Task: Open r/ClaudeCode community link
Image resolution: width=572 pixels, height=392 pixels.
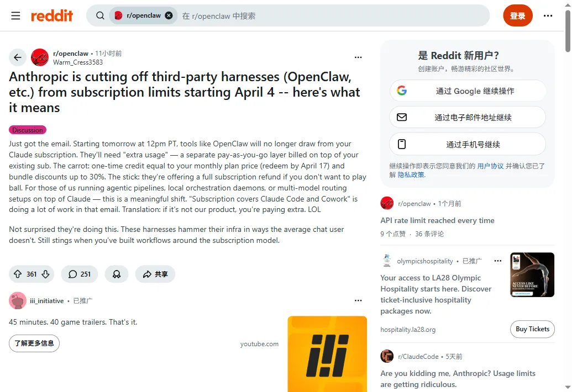Action: [x=418, y=357]
